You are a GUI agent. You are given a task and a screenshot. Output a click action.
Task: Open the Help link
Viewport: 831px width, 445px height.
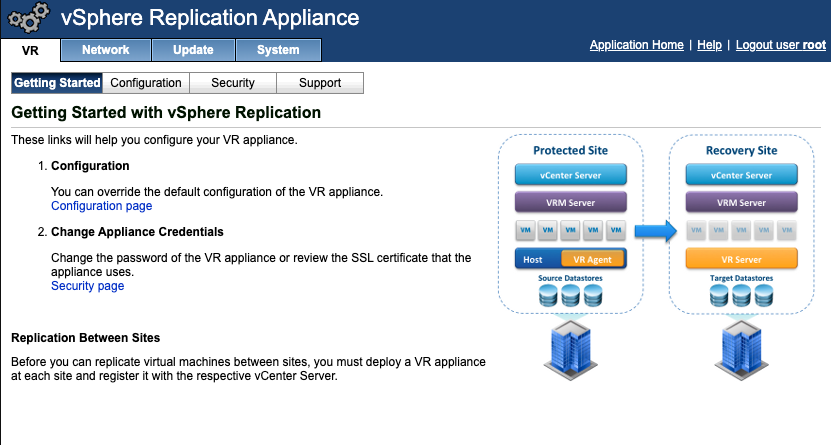709,45
